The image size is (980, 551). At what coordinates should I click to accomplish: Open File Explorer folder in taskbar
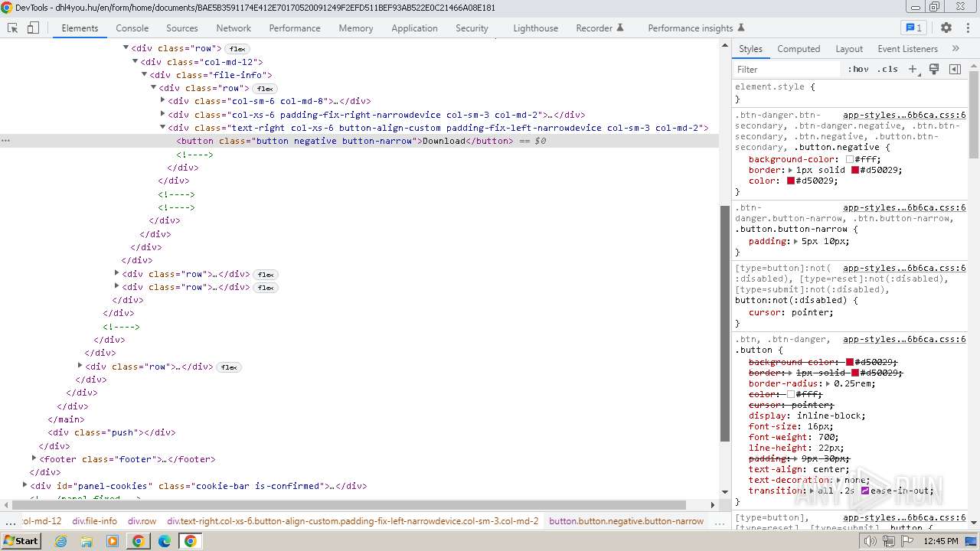tap(87, 541)
